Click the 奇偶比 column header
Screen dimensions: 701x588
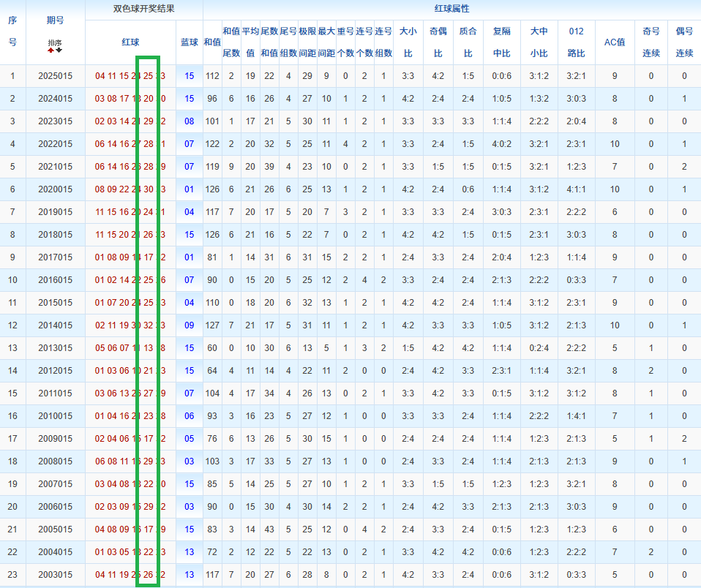[438, 42]
